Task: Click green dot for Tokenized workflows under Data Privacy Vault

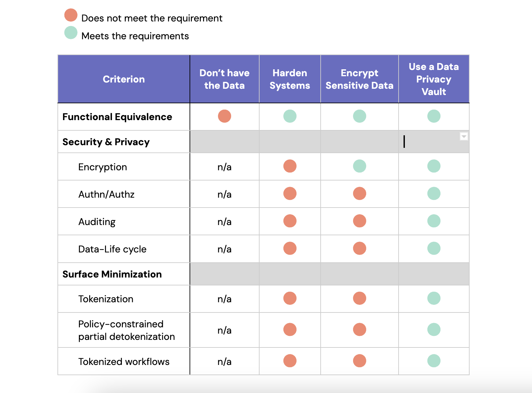Action: click(x=434, y=361)
